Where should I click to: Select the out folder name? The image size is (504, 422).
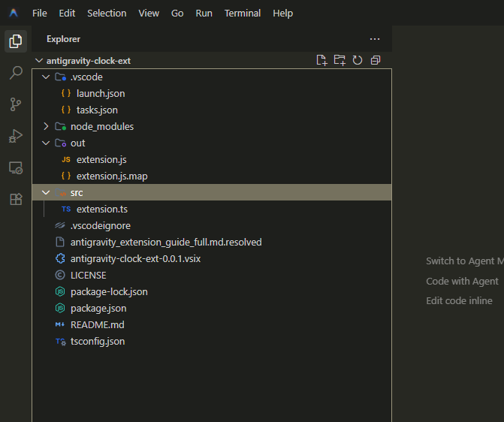(x=78, y=143)
